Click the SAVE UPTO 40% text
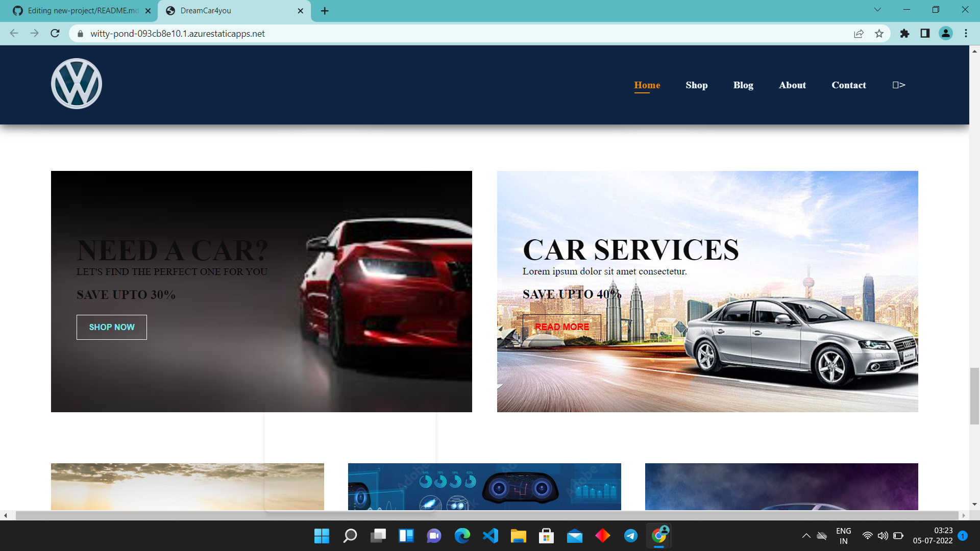Screen dimensions: 980x551 click(572, 294)
